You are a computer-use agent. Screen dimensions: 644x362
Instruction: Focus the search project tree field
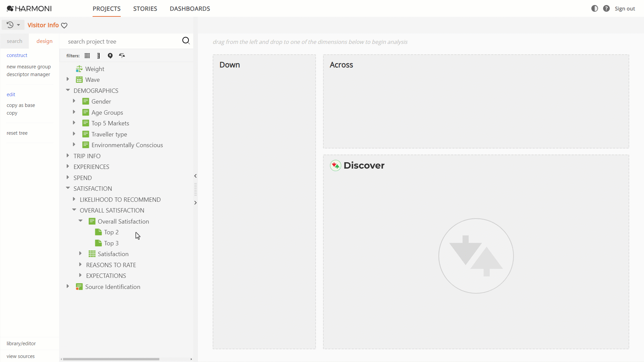point(122,42)
